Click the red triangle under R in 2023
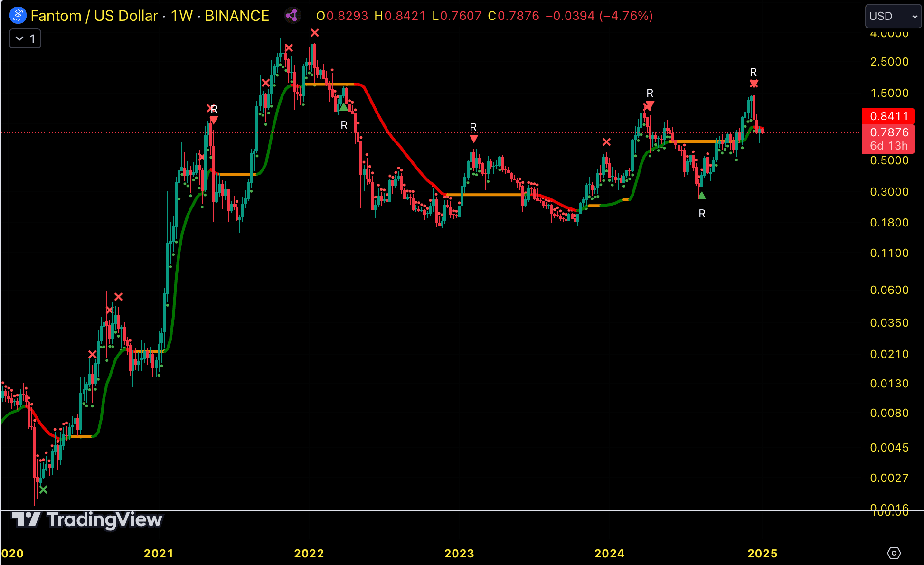924x565 pixels. coord(474,139)
